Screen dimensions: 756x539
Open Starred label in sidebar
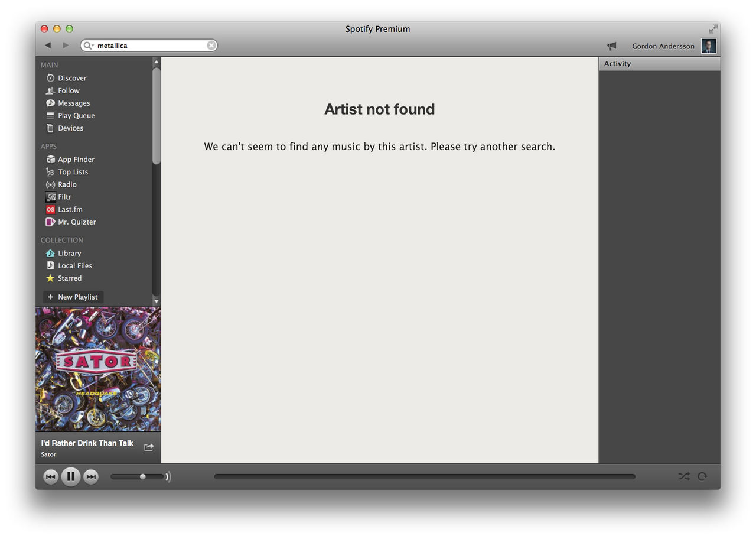pos(70,278)
